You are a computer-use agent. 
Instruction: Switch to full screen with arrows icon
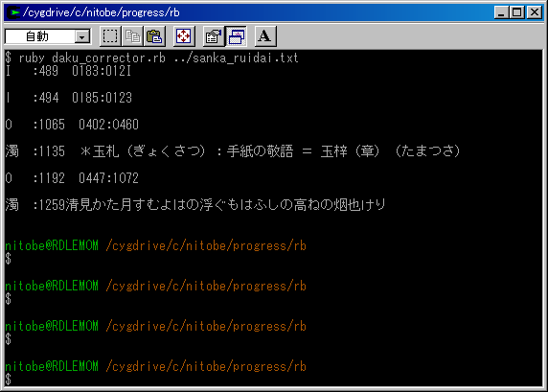click(x=184, y=36)
